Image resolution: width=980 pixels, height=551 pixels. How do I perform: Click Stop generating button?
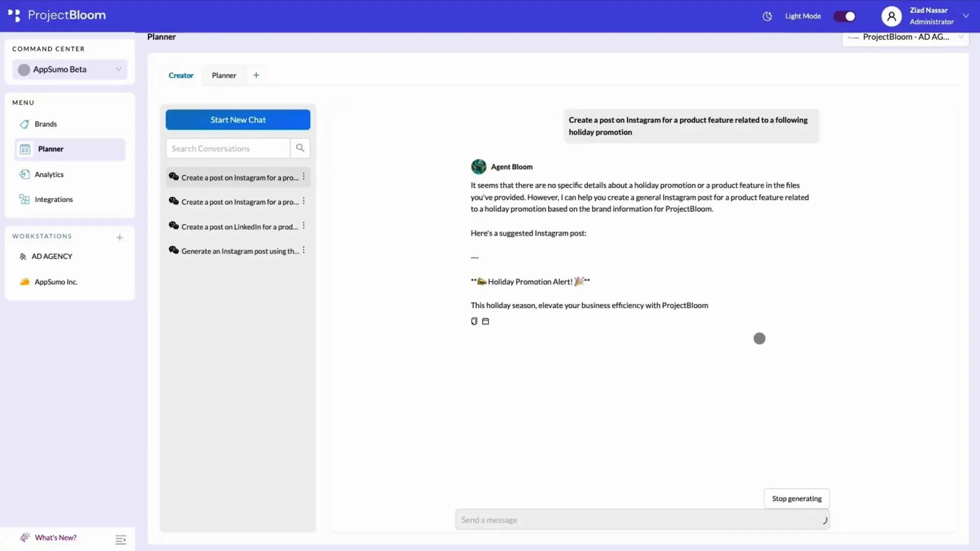[797, 498]
